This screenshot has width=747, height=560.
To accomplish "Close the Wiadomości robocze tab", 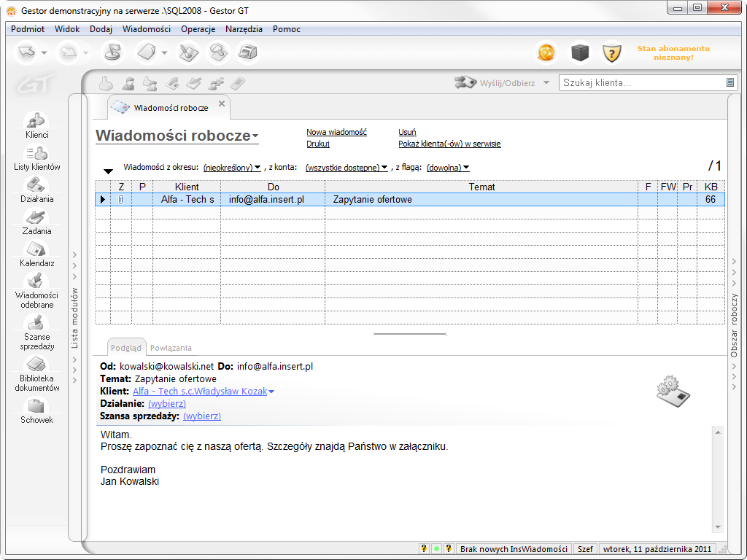I will point(222,104).
